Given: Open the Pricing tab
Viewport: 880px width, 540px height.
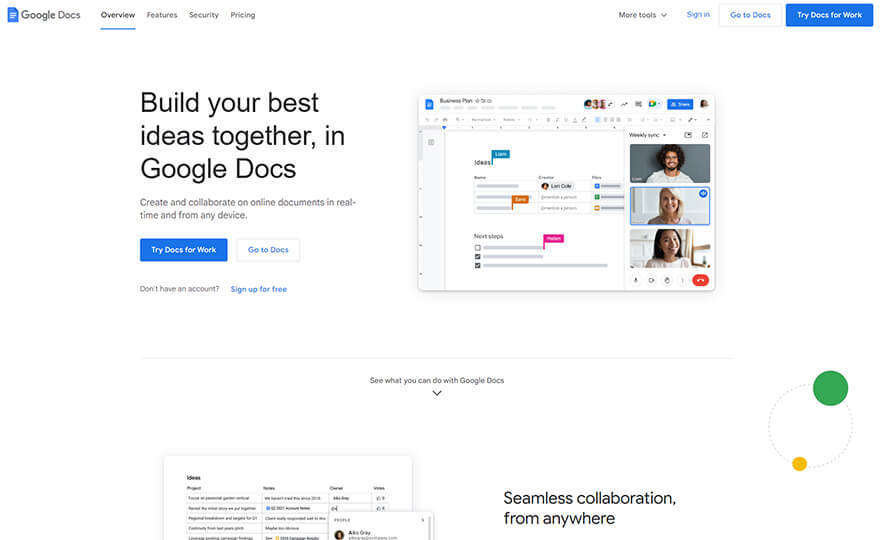Looking at the screenshot, I should (x=242, y=15).
